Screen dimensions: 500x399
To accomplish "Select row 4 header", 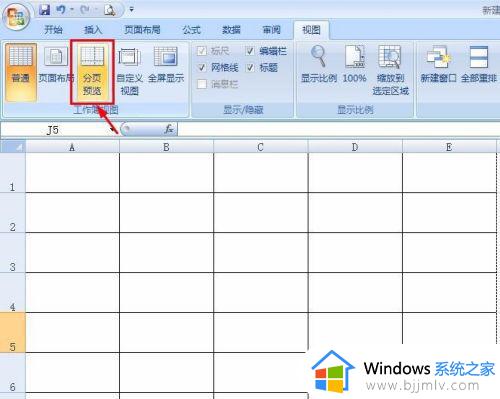I will pyautogui.click(x=13, y=293).
